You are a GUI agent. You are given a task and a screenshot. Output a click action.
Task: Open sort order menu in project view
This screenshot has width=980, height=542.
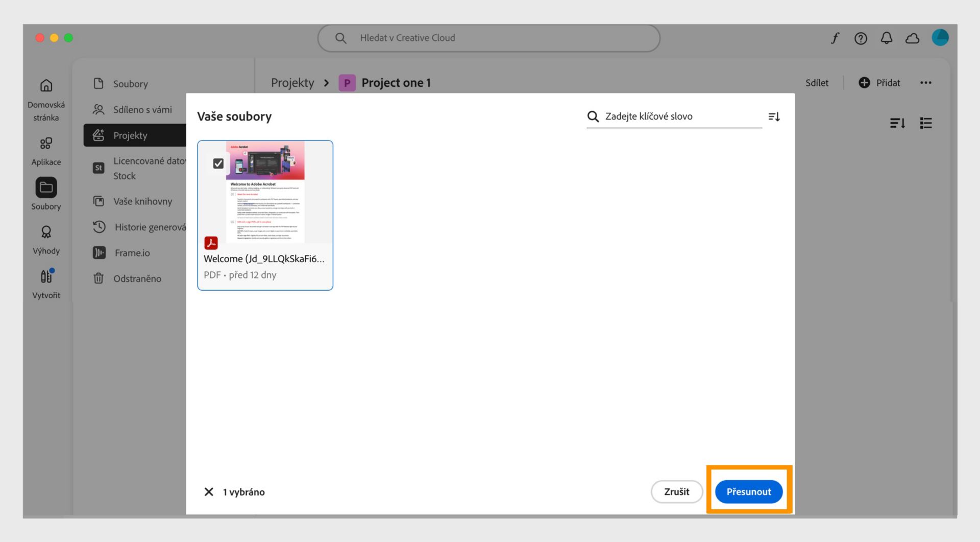[897, 123]
